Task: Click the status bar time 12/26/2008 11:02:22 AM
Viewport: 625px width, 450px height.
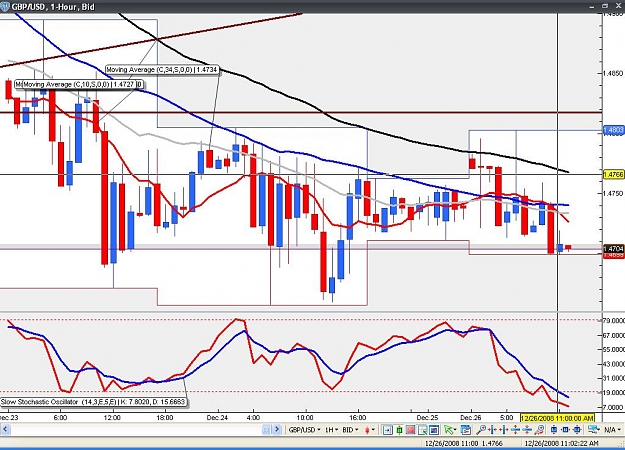Action: 561,443
